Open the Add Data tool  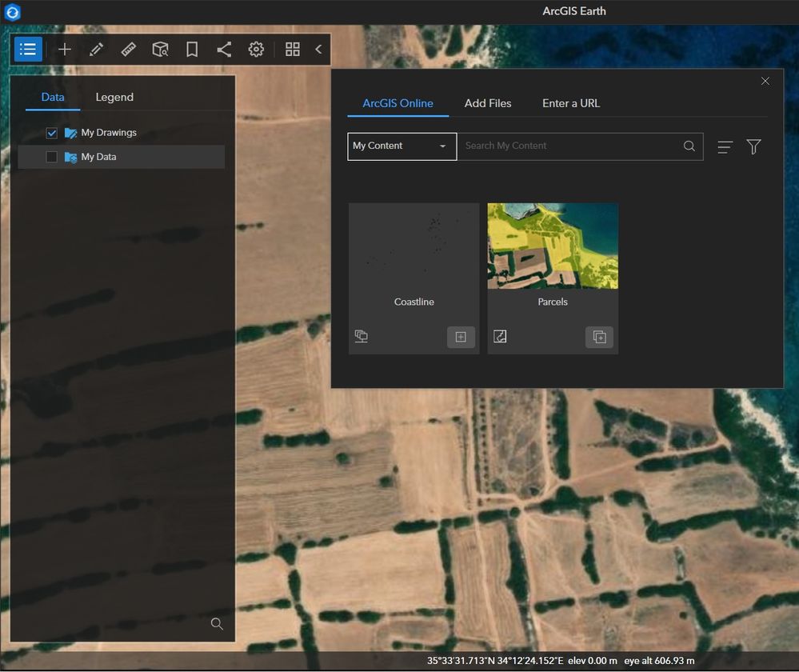pyautogui.click(x=64, y=49)
